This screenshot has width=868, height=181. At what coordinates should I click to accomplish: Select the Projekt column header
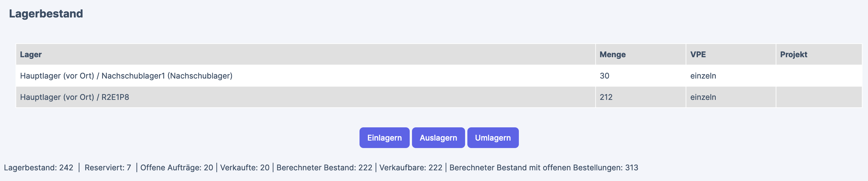[794, 55]
